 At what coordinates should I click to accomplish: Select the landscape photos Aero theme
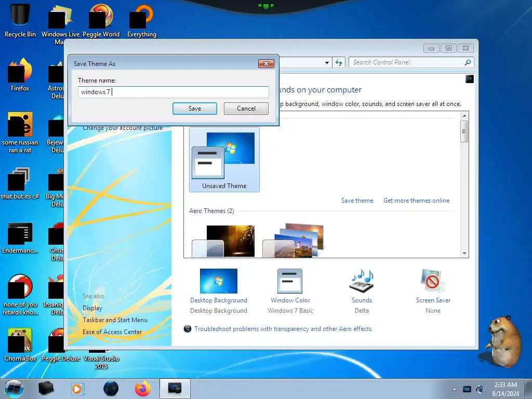point(294,240)
